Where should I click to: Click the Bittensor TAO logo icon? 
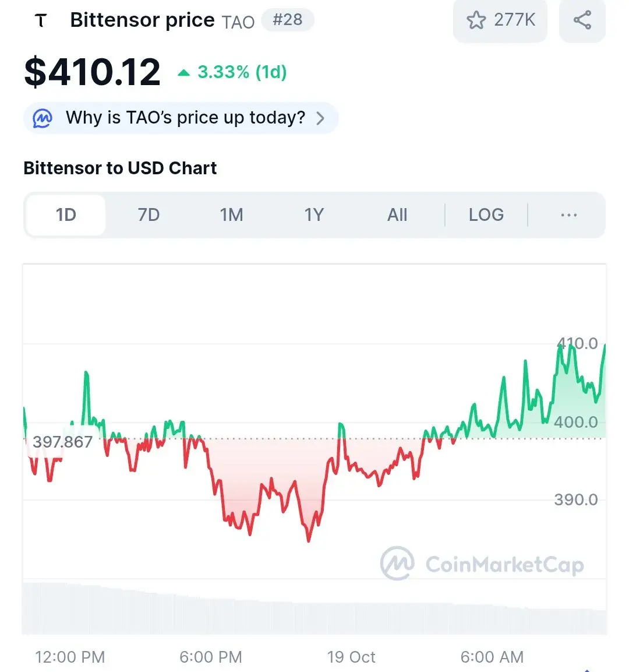40,21
